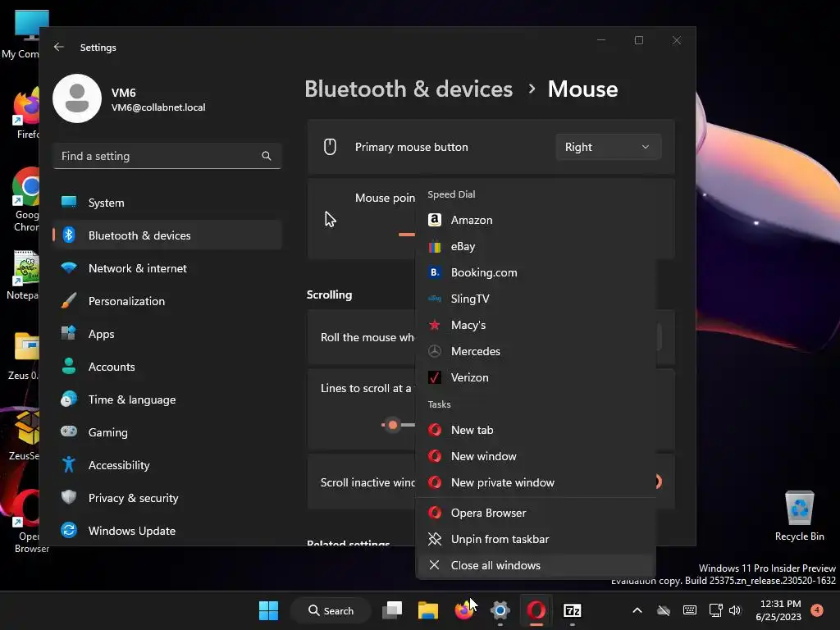The height and width of the screenshot is (630, 840).
Task: Toggle Scroll inactive windows switch
Action: pyautogui.click(x=659, y=482)
